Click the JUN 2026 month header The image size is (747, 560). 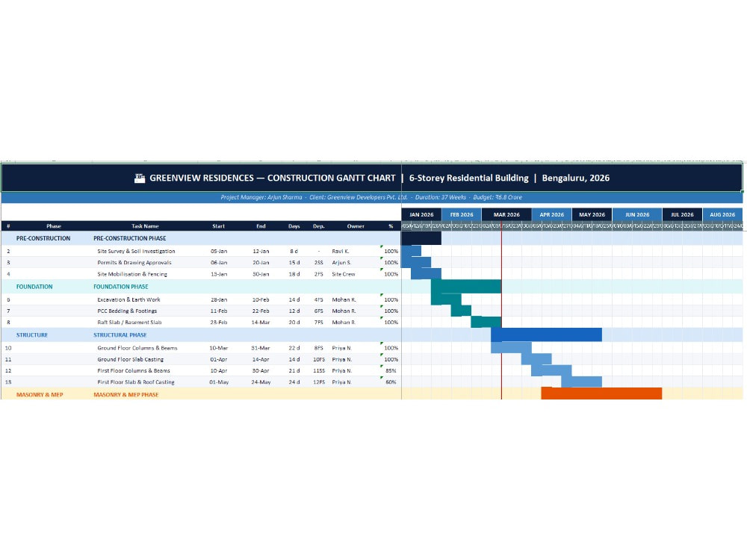[x=637, y=214]
